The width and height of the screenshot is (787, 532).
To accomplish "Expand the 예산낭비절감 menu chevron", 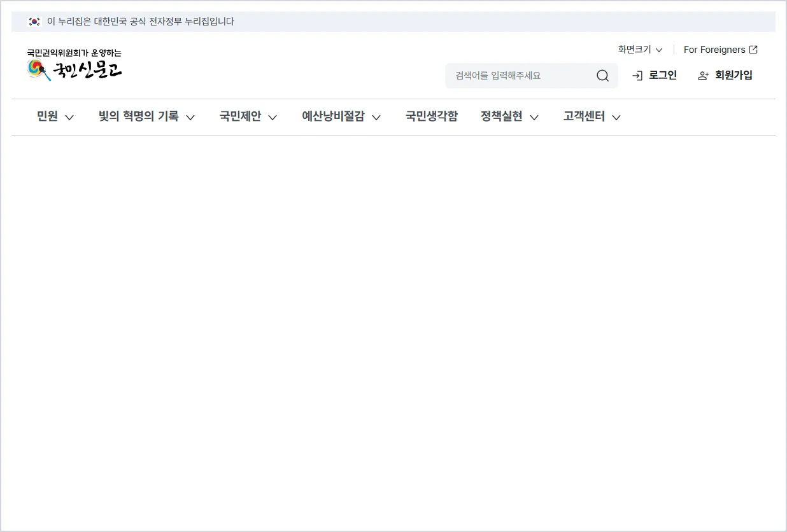I will 376,117.
